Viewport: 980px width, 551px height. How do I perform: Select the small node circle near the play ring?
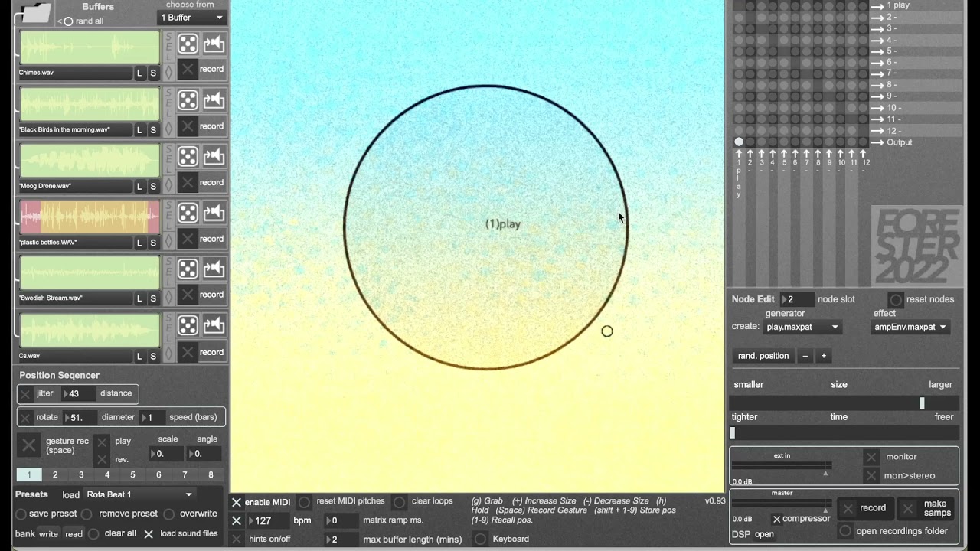coord(607,331)
